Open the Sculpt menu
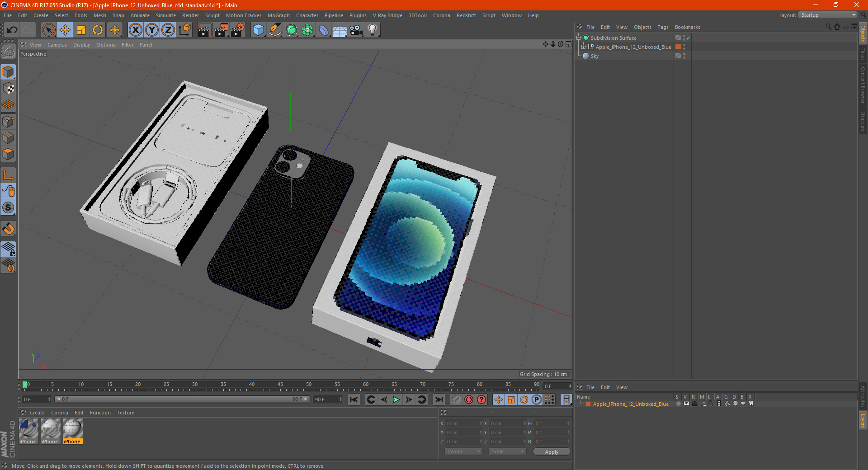Image resolution: width=868 pixels, height=470 pixels. click(212, 15)
